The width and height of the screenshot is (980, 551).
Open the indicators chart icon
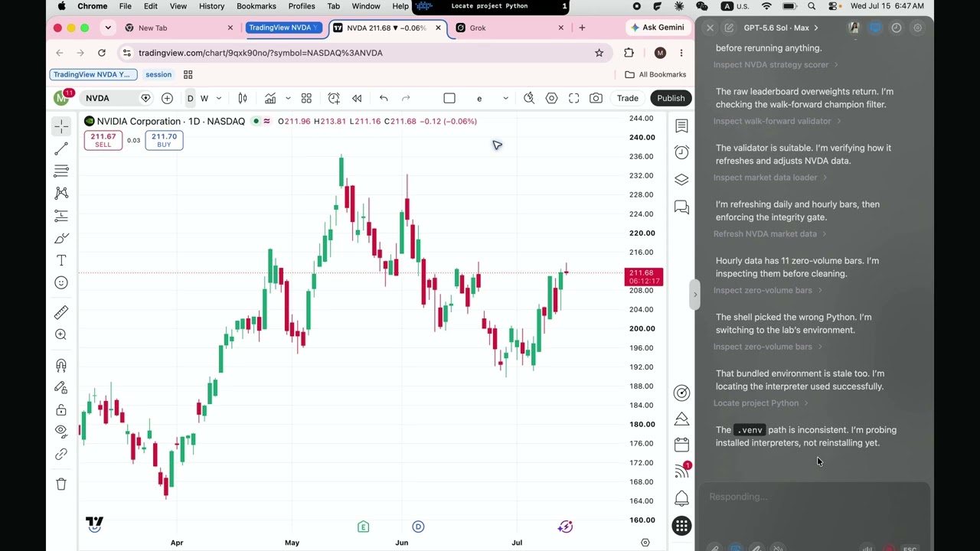pos(270,98)
